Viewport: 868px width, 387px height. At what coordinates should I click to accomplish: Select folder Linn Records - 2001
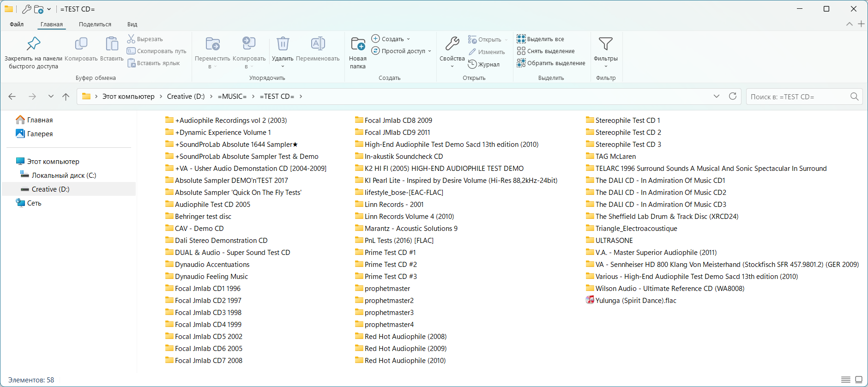389,205
